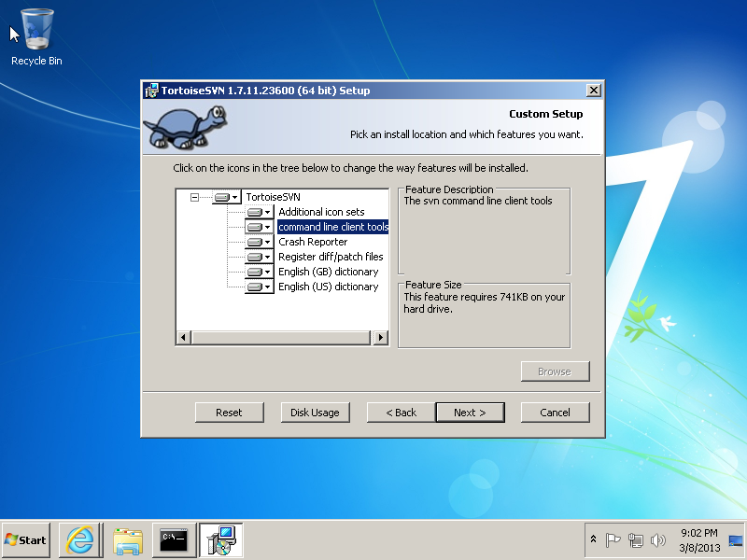Open Internet Explorer from the taskbar
The height and width of the screenshot is (560, 747).
tap(80, 540)
